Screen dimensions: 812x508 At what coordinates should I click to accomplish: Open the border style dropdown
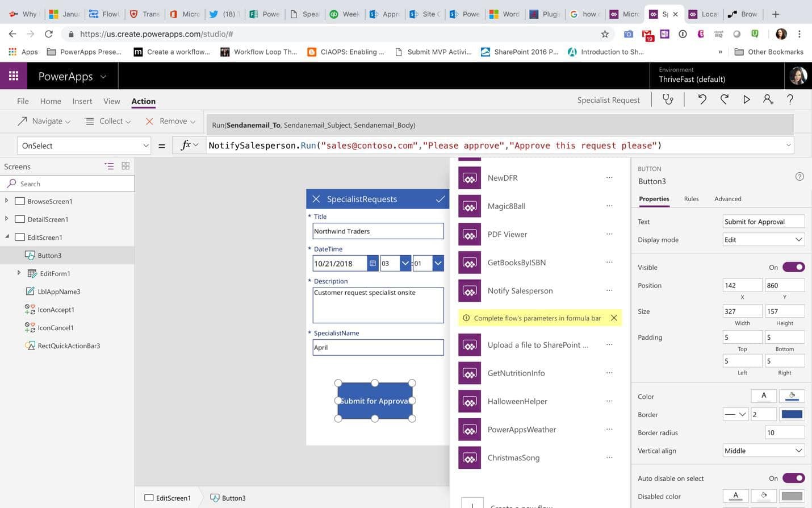735,414
